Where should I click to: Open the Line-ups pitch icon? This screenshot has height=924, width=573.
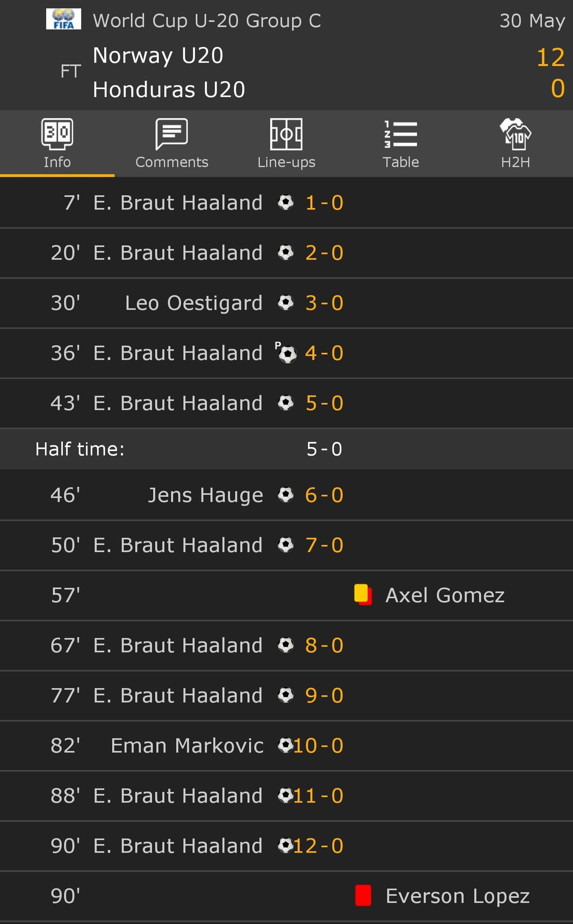(286, 134)
